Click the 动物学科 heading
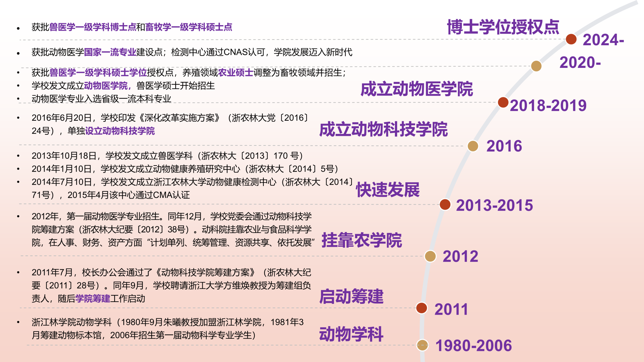Viewport: 644px width, 362px height. 351,334
